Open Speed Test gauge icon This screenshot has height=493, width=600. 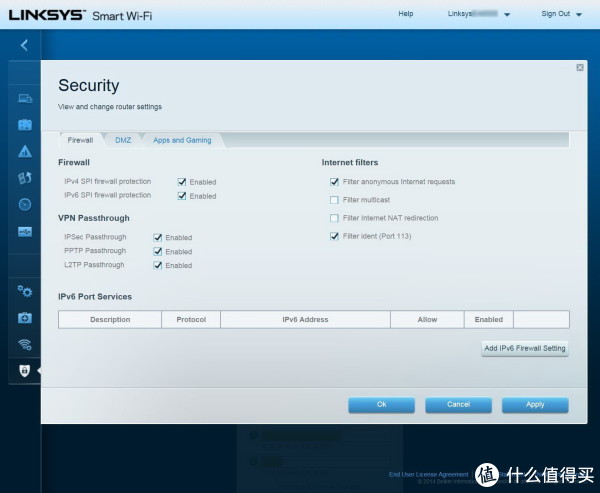(x=25, y=204)
